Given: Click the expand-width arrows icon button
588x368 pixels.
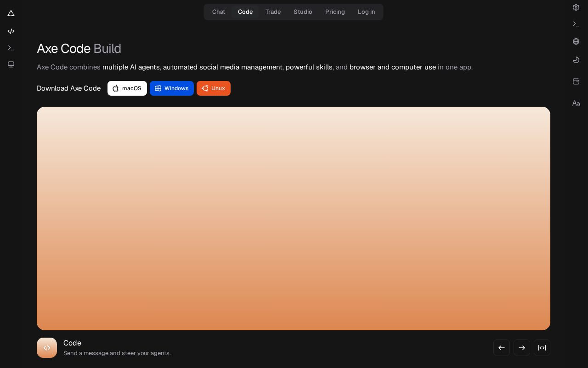Looking at the screenshot, I should pos(542,348).
